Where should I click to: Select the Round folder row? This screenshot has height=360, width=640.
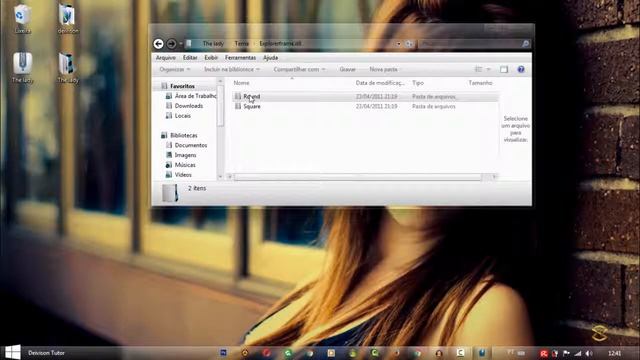pyautogui.click(x=365, y=97)
